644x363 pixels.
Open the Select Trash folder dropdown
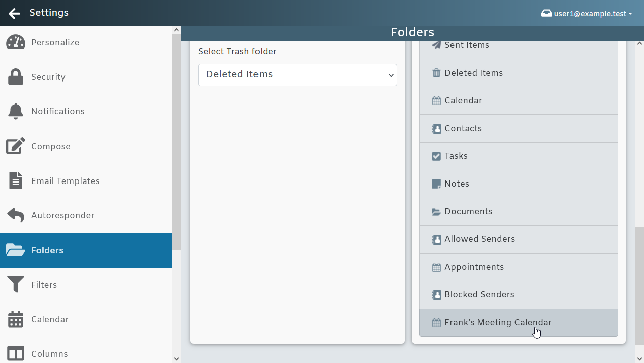[x=297, y=75]
